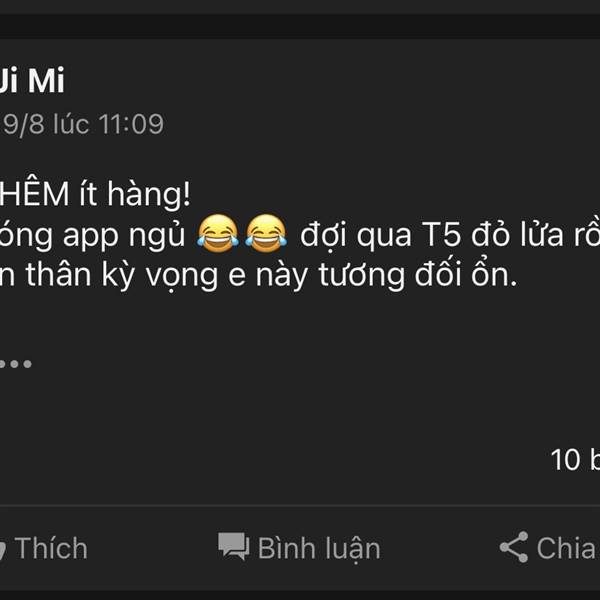Open the post timestamp 9/8 lúc 11:09
This screenshot has height=600, width=600.
pos(82,124)
